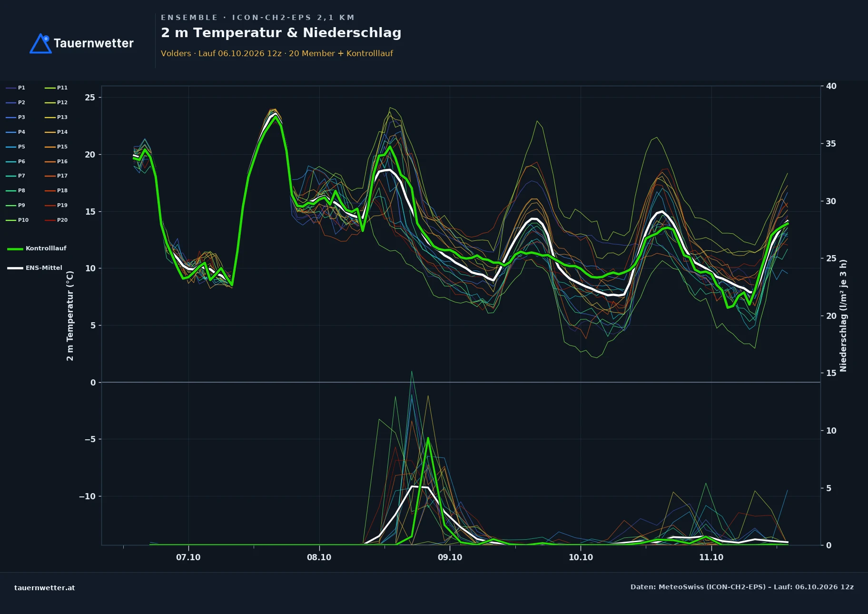The height and width of the screenshot is (614, 868).
Task: Select the P16 legend entry
Action: tap(56, 161)
